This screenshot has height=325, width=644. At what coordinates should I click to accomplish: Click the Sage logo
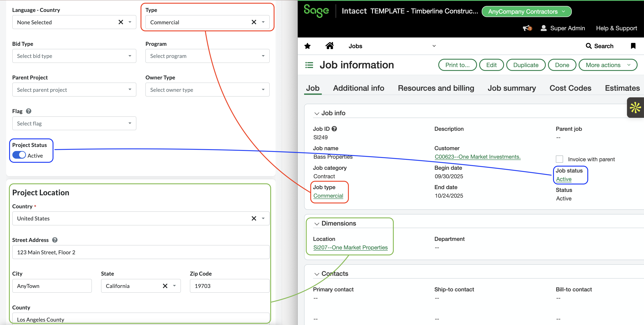[316, 11]
